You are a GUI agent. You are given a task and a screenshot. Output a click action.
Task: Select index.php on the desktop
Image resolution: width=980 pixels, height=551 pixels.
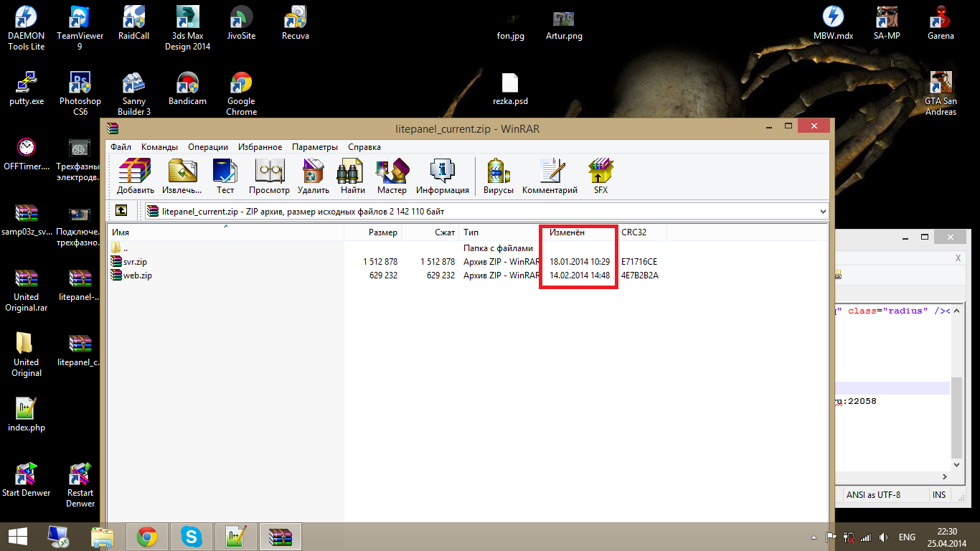[27, 415]
